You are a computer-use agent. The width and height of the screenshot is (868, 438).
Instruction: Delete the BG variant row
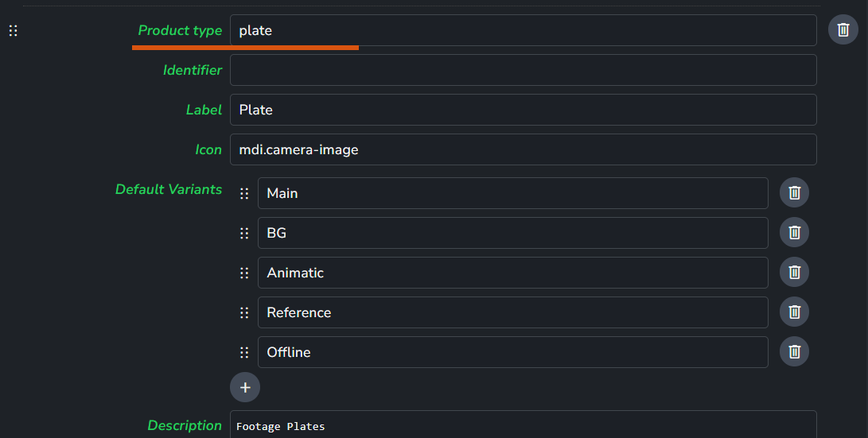[794, 232]
